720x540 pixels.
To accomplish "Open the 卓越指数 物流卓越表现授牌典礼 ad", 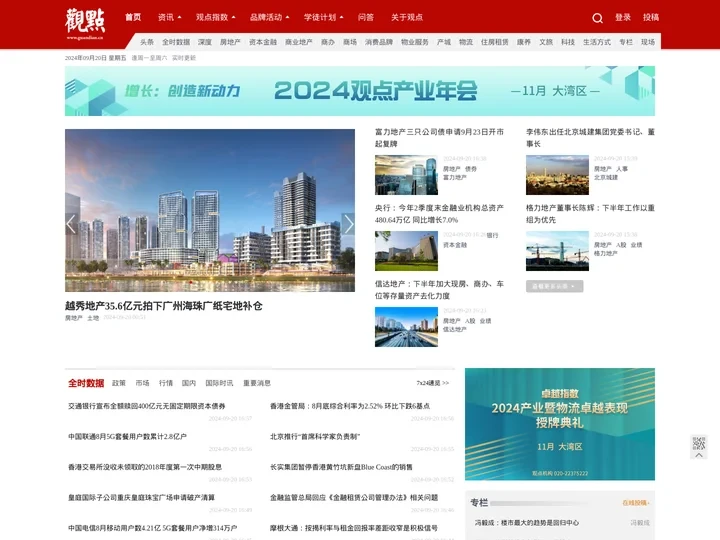I will [x=560, y=424].
